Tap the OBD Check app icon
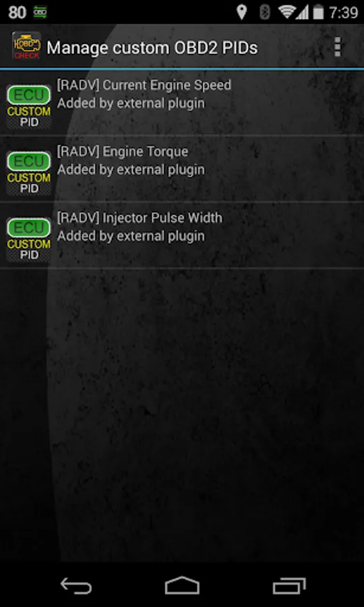This screenshot has height=607, width=364. pyautogui.click(x=26, y=47)
